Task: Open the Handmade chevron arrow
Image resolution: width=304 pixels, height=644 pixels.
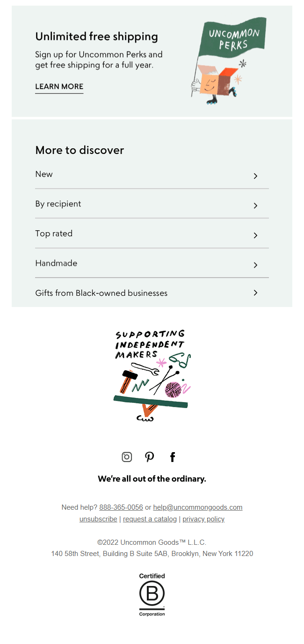Action: (x=255, y=265)
